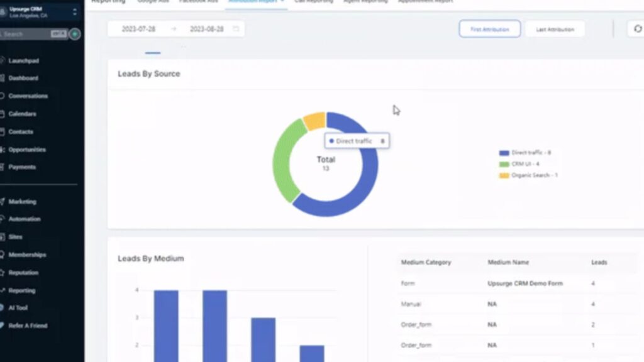Click the first bar in Leads By Medium
This screenshot has height=362, width=644.
pyautogui.click(x=166, y=326)
